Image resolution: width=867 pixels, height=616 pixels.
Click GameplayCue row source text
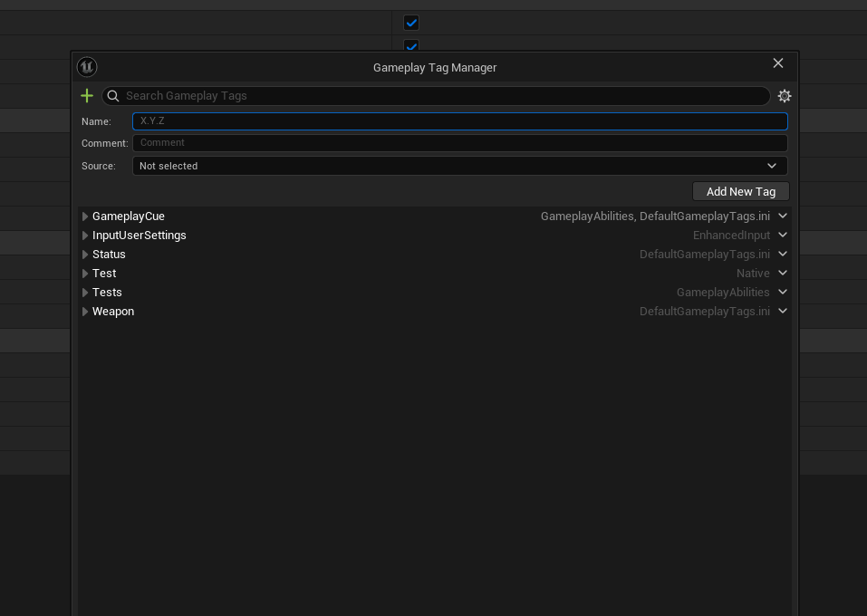click(x=655, y=217)
